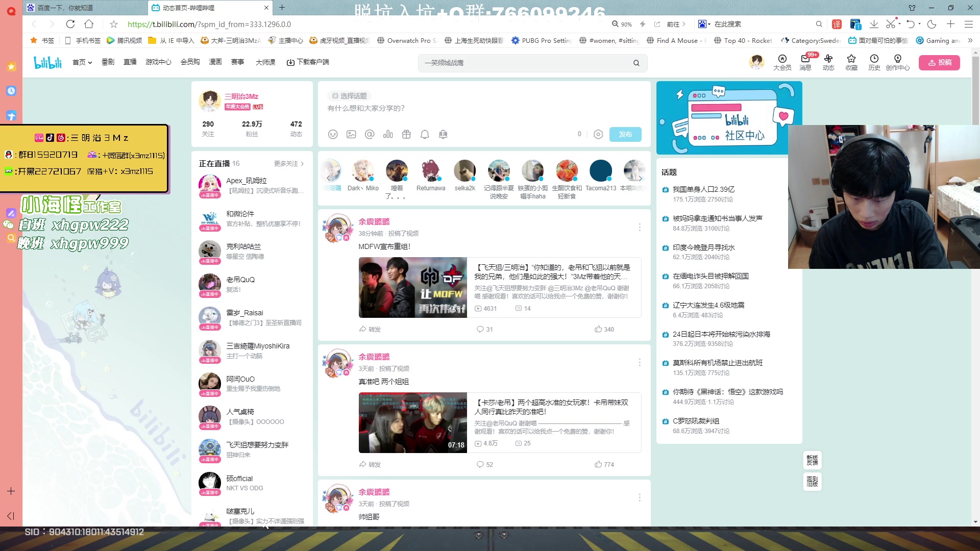Insert an @ mention in composer

coord(370,134)
